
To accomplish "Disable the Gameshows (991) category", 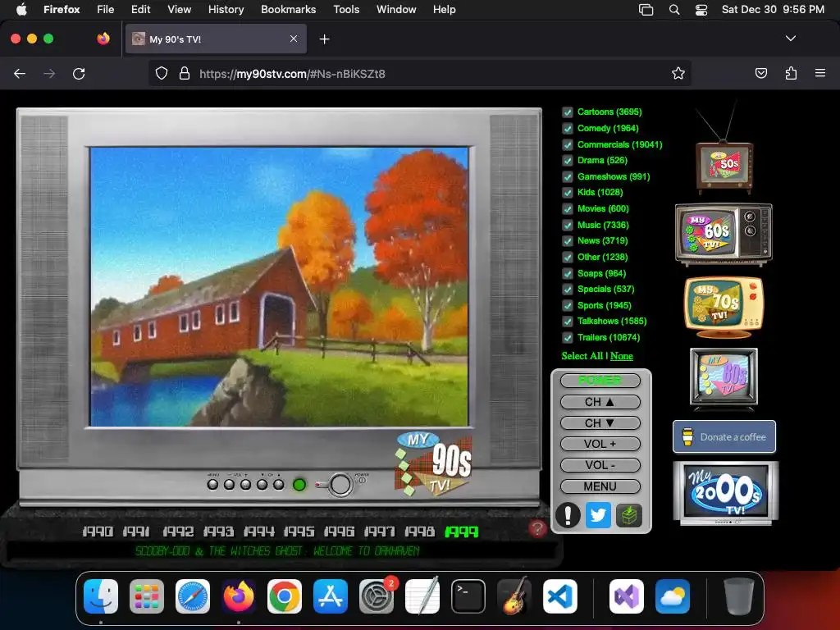I will pyautogui.click(x=568, y=177).
